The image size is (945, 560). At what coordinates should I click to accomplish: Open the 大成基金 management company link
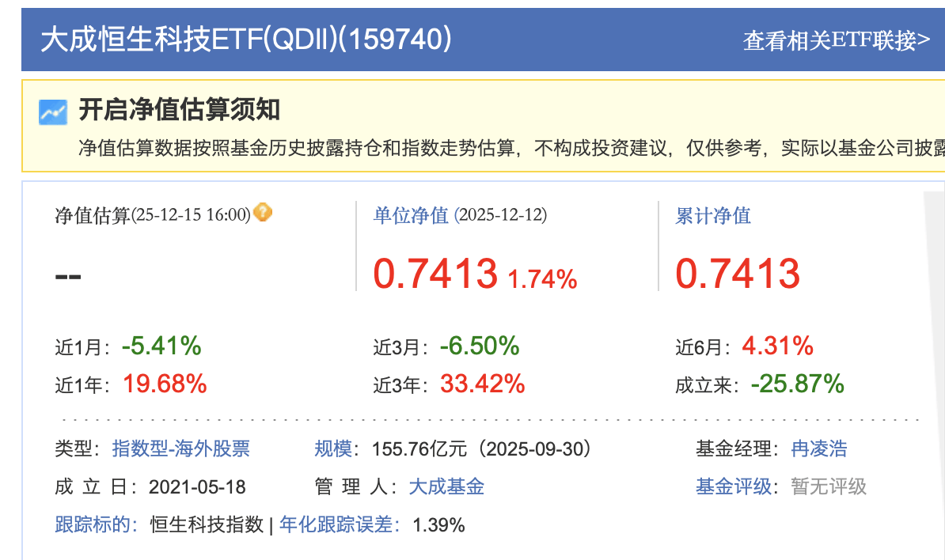pyautogui.click(x=446, y=486)
